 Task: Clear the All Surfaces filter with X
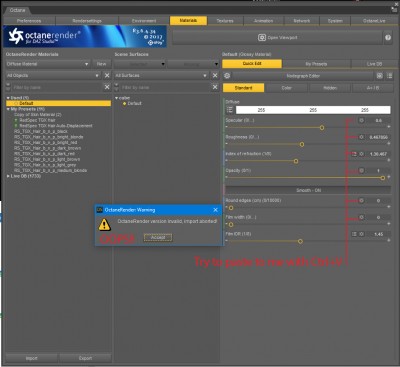click(215, 75)
